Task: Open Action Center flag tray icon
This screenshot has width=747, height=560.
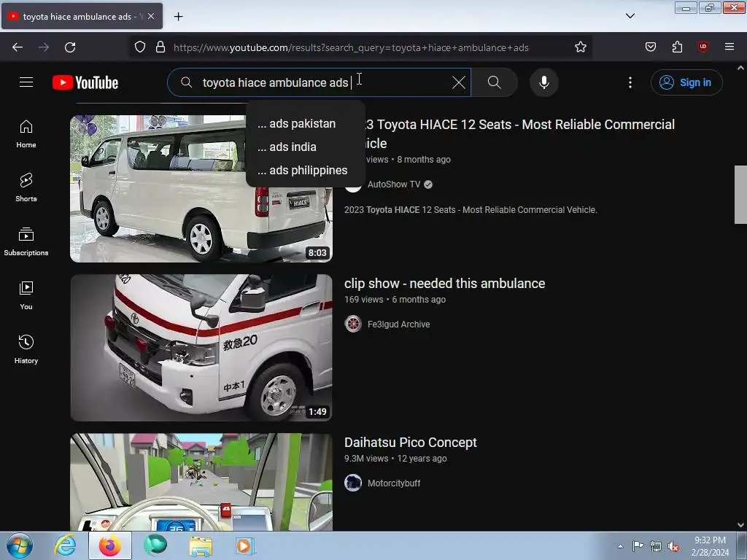Action: [638, 545]
